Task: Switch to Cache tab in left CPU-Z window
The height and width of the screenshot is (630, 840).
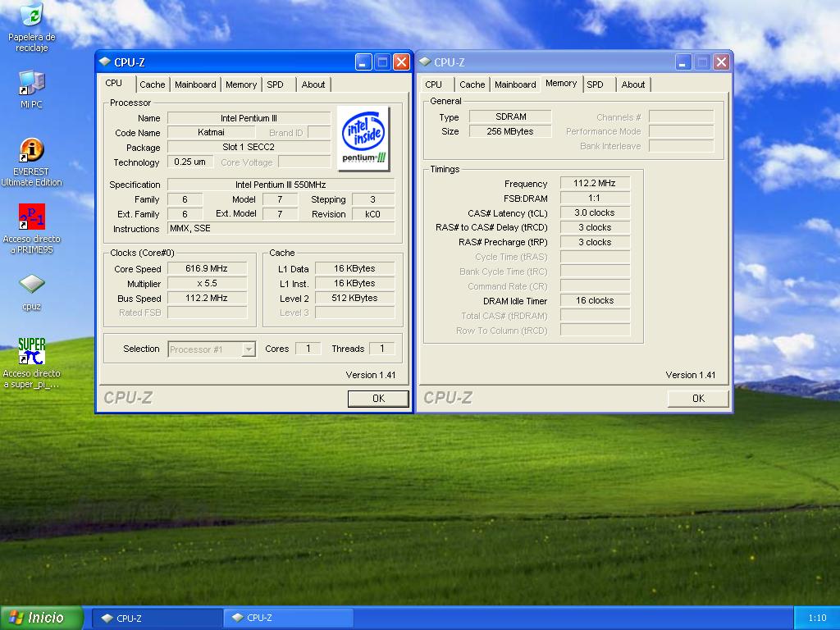Action: 152,84
